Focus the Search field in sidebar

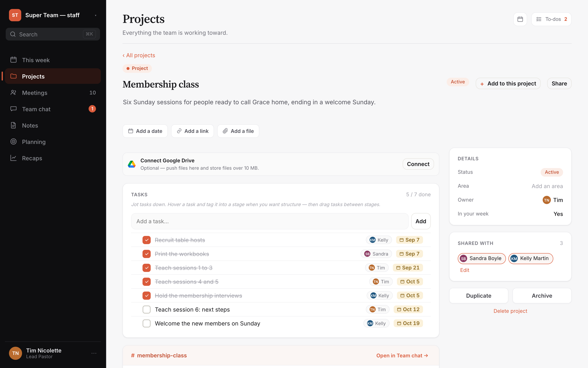(x=53, y=34)
